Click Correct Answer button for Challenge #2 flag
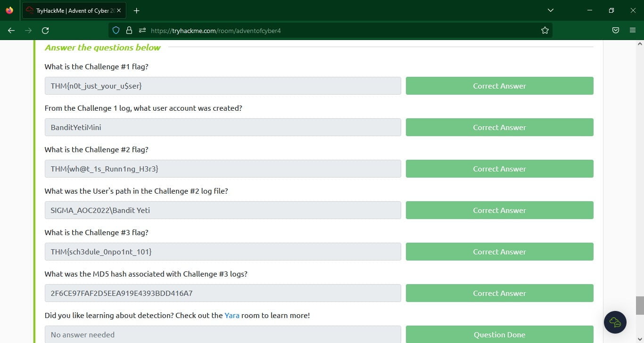Viewport: 644px width, 343px height. 500,169
